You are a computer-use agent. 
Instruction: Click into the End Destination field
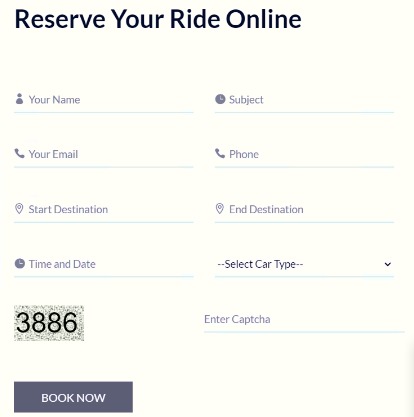click(304, 209)
